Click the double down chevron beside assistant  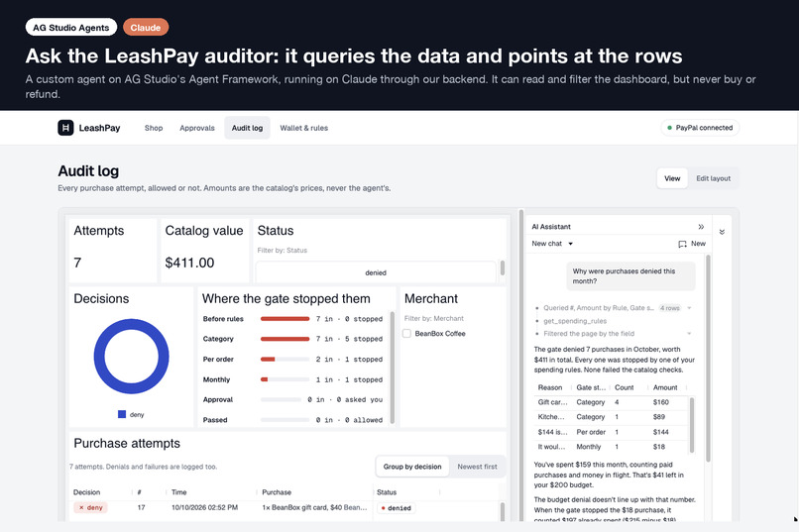pyautogui.click(x=722, y=232)
